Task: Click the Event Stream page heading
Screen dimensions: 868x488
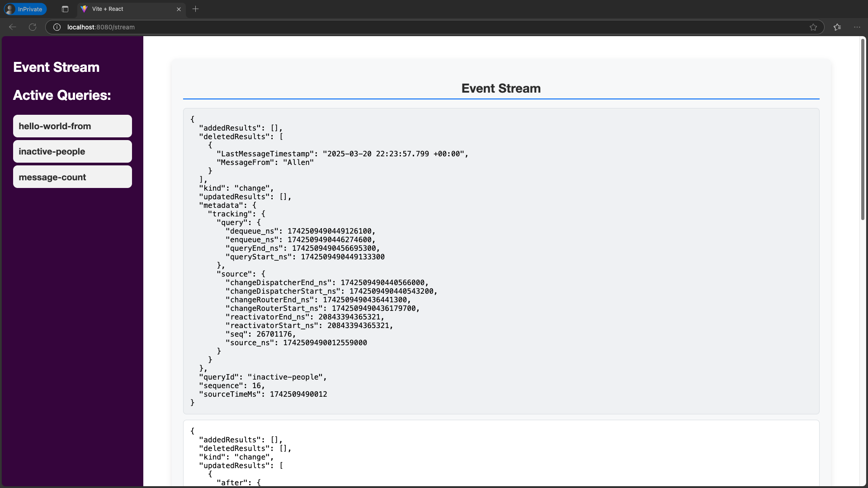Action: coord(500,89)
